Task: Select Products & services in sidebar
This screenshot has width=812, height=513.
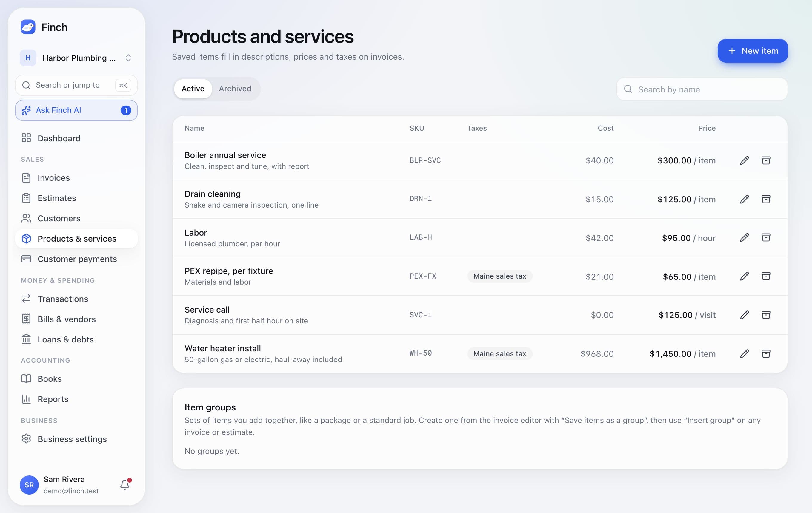Action: click(76, 239)
